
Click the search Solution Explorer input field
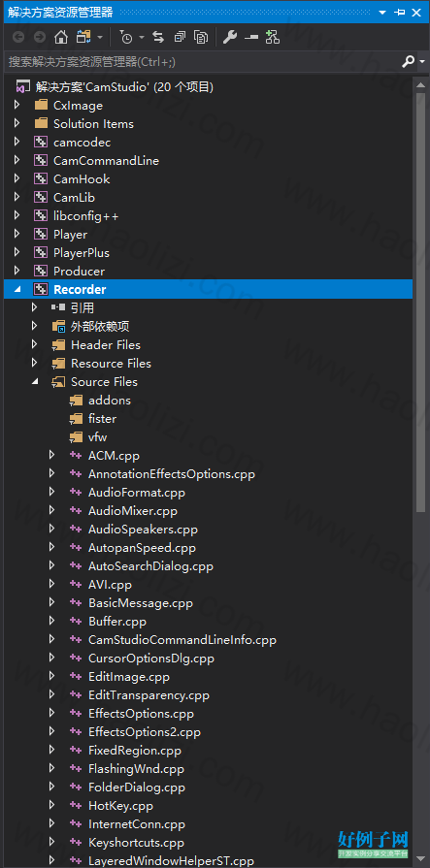202,61
